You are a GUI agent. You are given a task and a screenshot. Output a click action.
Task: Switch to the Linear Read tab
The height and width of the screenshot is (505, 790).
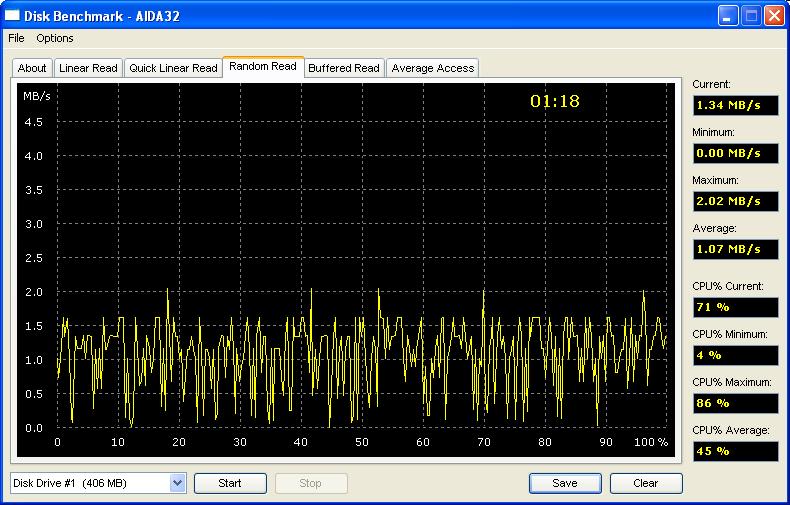[x=88, y=68]
